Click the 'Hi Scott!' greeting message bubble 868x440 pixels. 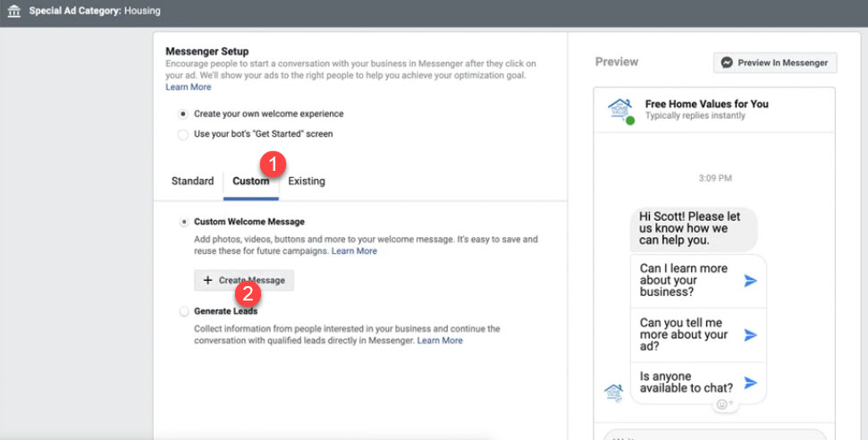tap(693, 229)
